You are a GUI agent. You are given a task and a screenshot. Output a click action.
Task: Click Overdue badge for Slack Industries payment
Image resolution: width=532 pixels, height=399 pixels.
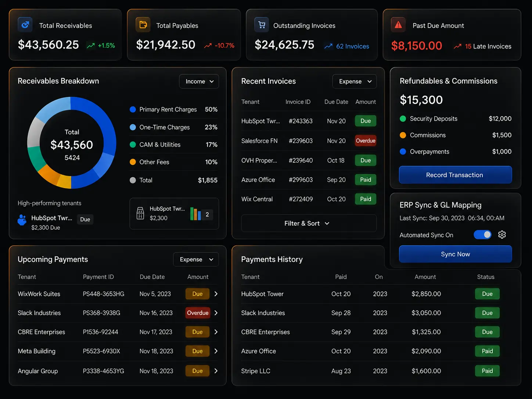click(198, 313)
